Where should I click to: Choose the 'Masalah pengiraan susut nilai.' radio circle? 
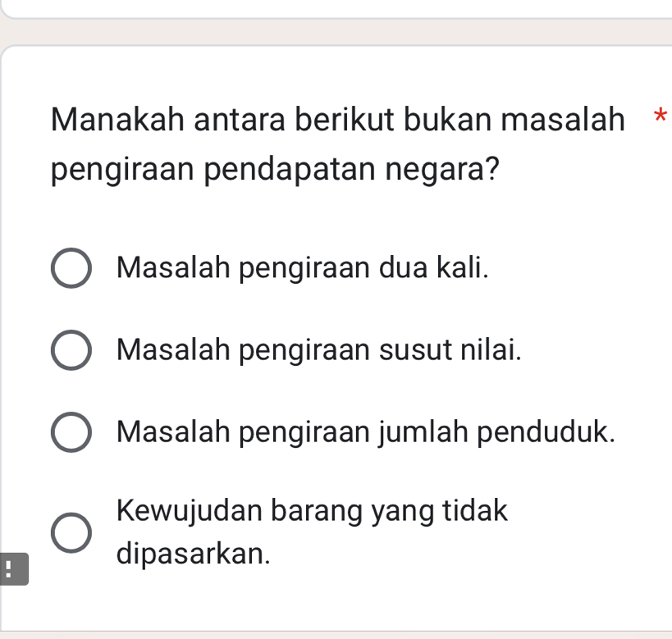71,350
